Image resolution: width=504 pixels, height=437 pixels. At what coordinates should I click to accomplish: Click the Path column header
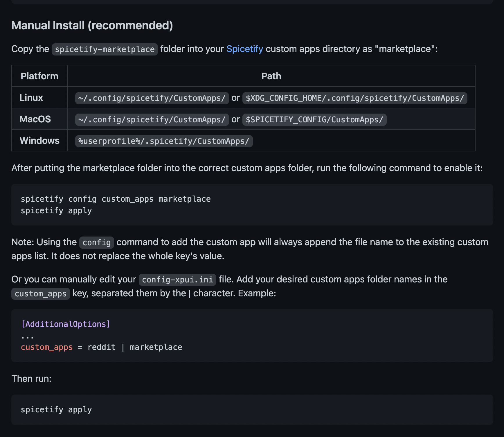271,76
